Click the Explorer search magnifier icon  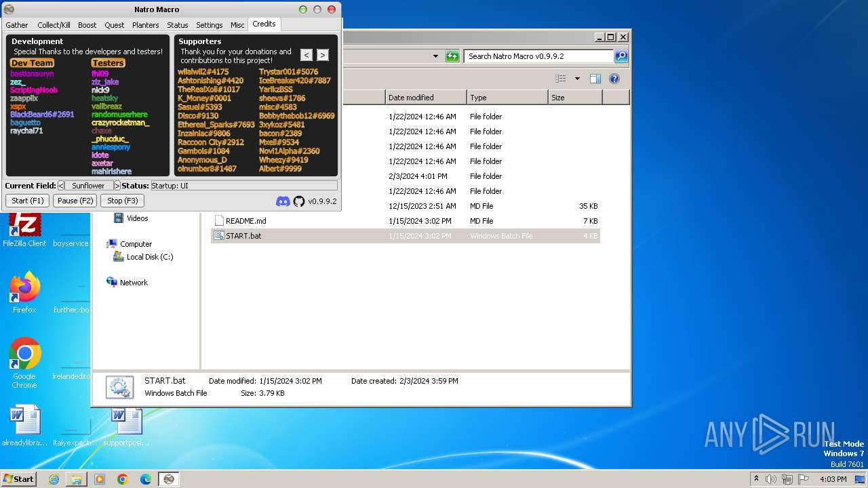click(x=620, y=56)
